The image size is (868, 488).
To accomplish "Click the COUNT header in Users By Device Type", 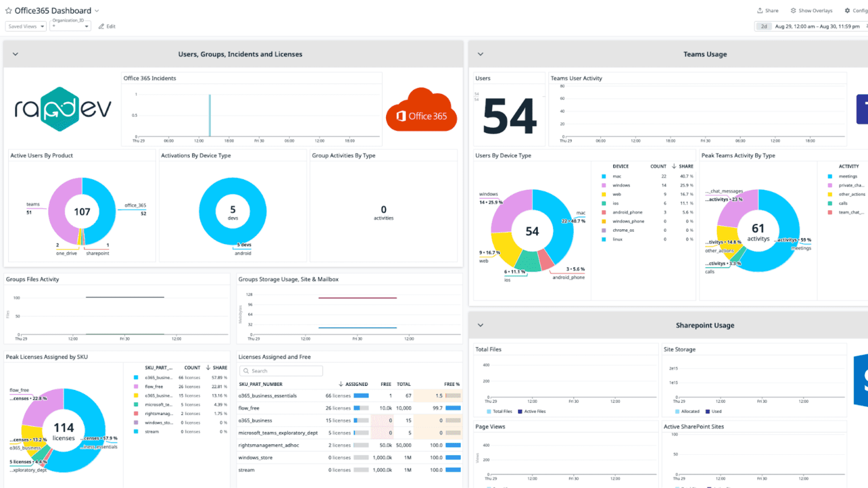I will click(x=658, y=166).
